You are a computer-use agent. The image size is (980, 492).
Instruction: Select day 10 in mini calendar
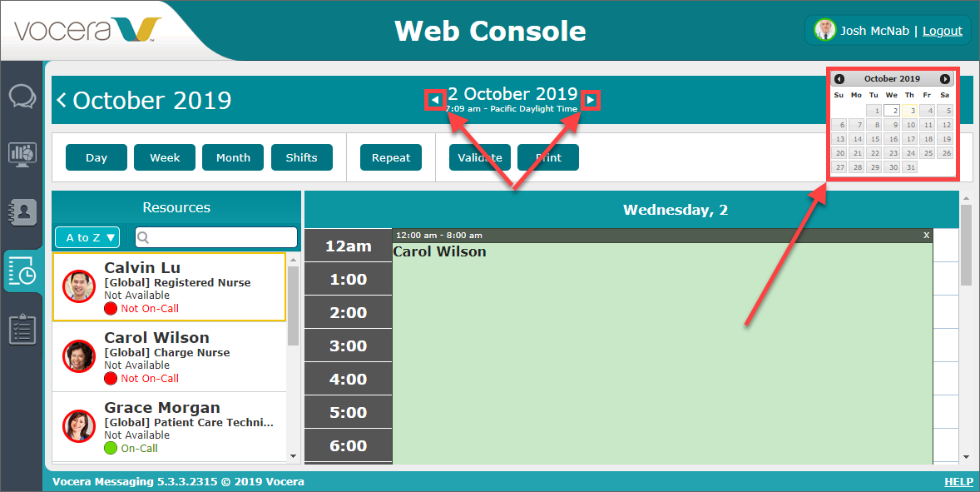(909, 124)
